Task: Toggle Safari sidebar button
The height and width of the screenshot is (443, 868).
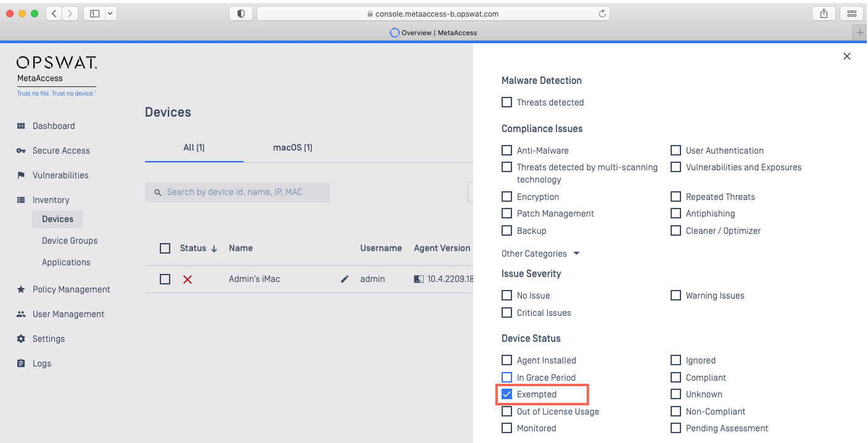Action: [94, 14]
